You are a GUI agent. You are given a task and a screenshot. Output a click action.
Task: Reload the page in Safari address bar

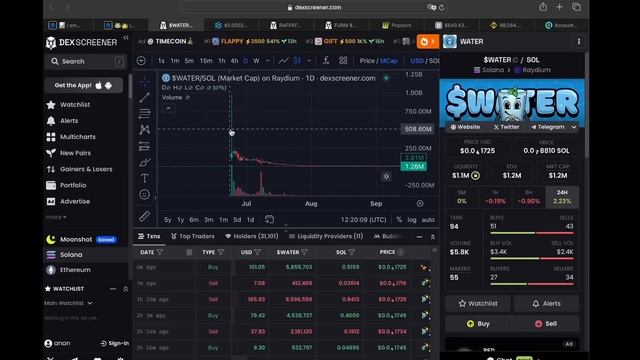442,7
